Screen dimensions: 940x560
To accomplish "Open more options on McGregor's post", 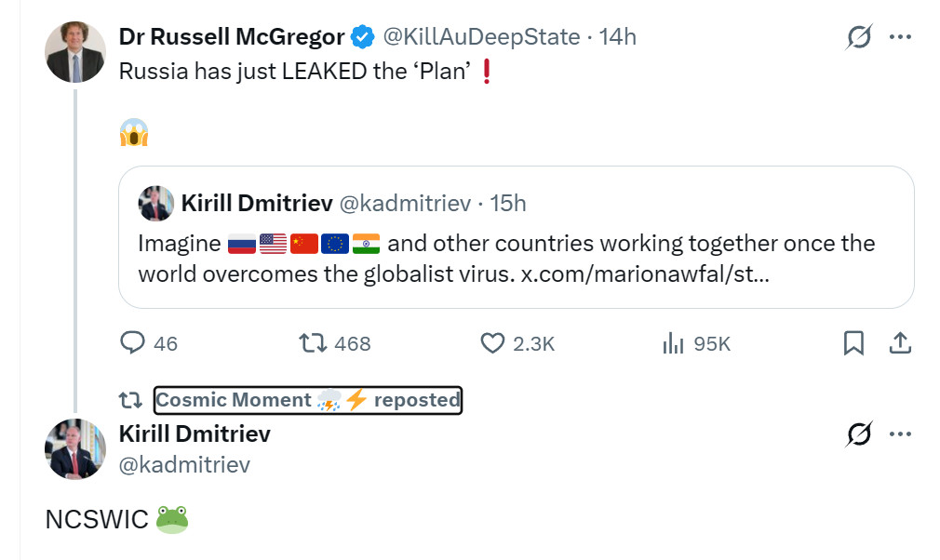I will pos(900,37).
